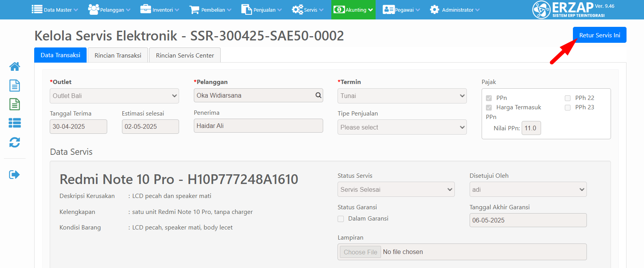Open the Tipe Penjualan dropdown

(x=402, y=127)
